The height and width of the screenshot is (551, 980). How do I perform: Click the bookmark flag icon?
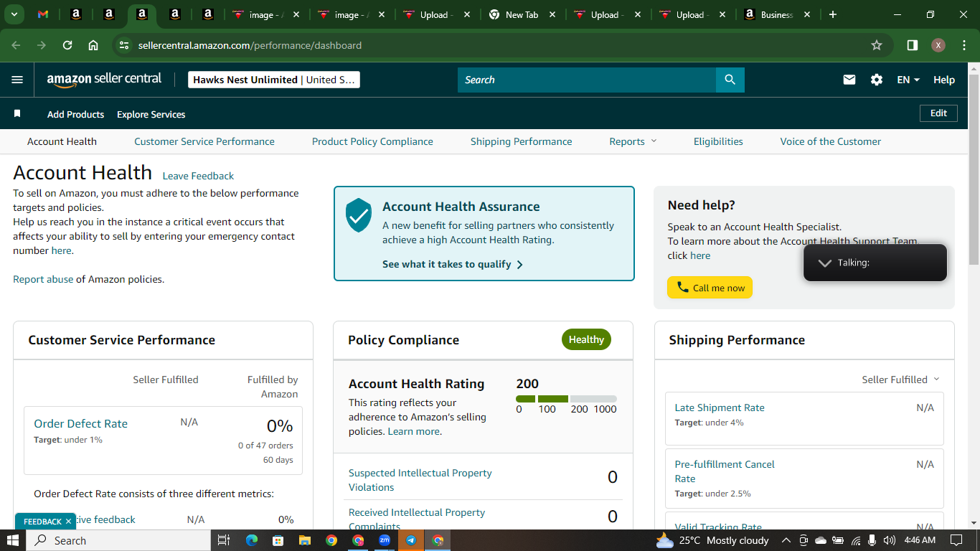[x=17, y=114]
